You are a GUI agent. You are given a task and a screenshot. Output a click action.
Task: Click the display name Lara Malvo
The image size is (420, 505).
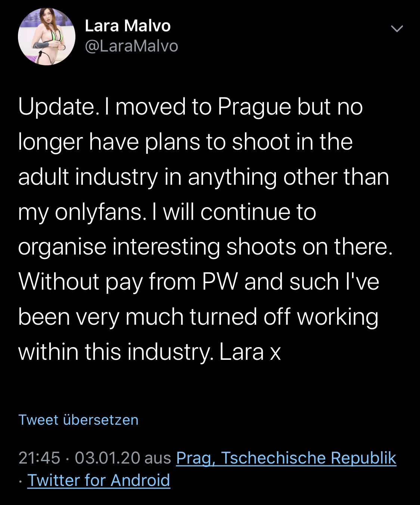[x=128, y=26]
